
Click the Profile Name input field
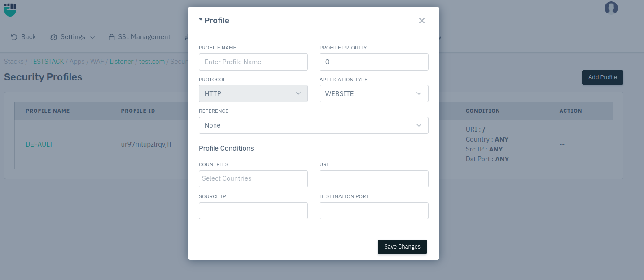point(253,62)
